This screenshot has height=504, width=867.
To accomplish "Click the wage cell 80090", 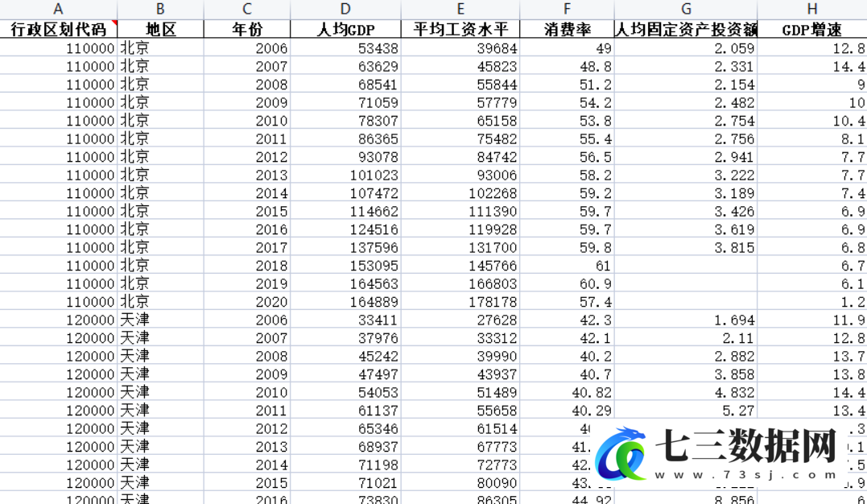I will point(460,483).
